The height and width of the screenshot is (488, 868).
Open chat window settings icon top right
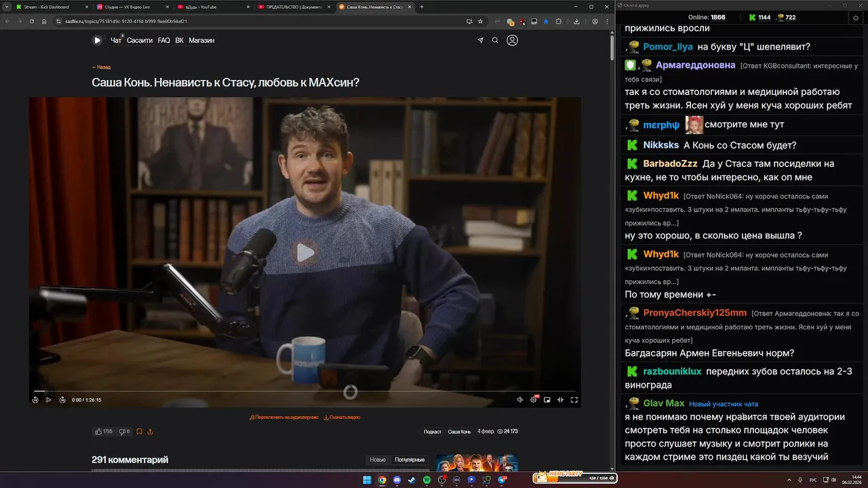856,18
